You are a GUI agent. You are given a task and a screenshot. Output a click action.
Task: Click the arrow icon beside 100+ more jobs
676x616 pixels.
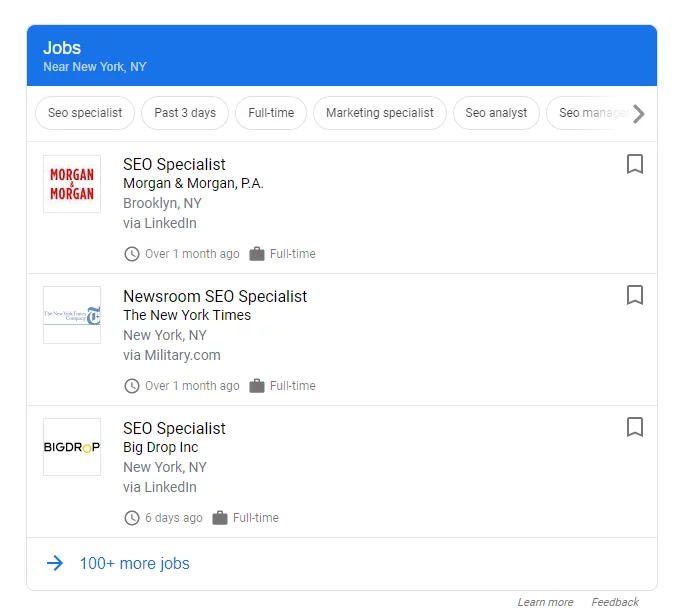55,563
